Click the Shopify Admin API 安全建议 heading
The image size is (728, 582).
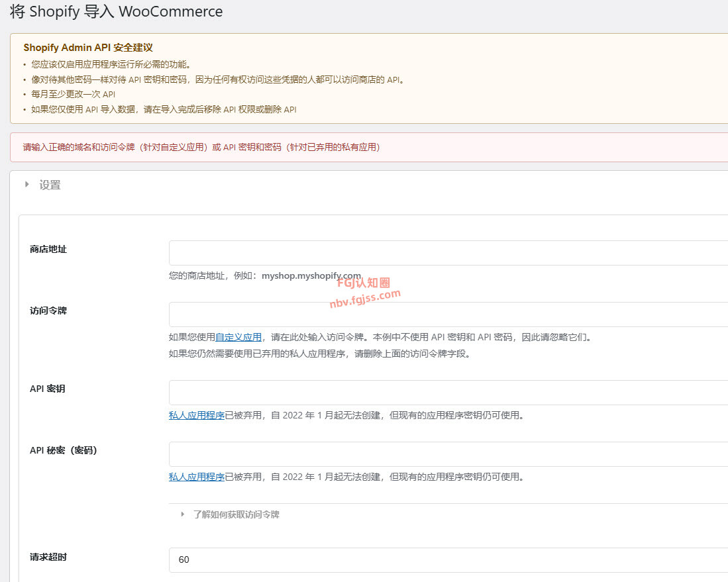[88, 47]
